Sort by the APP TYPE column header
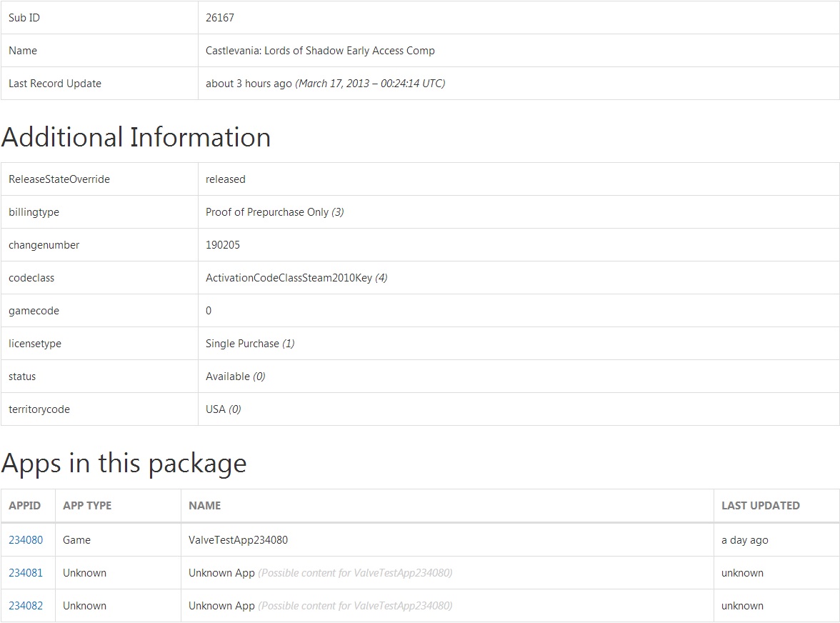This screenshot has height=623, width=840. tap(87, 506)
